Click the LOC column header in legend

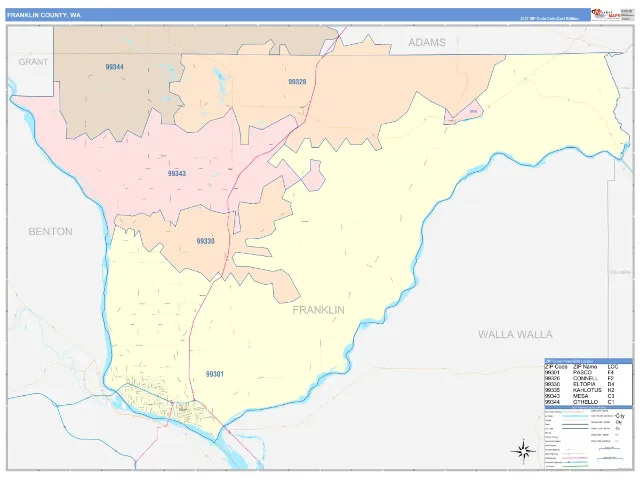[613, 367]
